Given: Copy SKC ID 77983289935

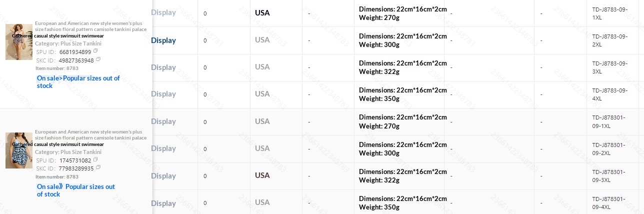Looking at the screenshot, I should 98,167.
